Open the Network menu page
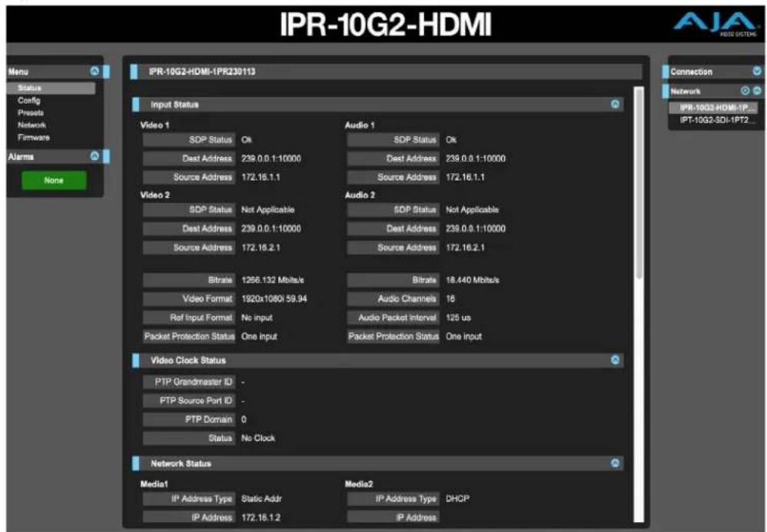The image size is (767, 532). point(32,125)
